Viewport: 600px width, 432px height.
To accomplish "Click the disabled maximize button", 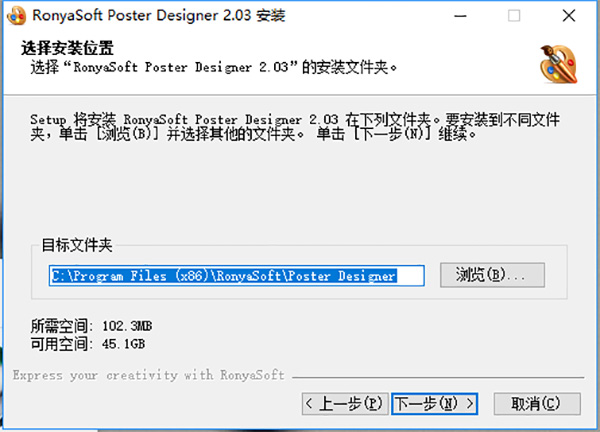I will (x=514, y=16).
